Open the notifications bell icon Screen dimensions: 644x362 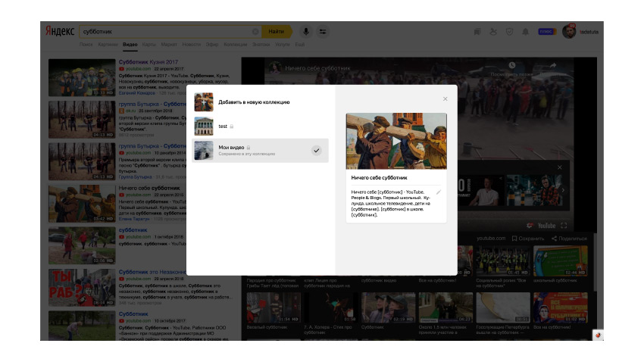(x=525, y=32)
